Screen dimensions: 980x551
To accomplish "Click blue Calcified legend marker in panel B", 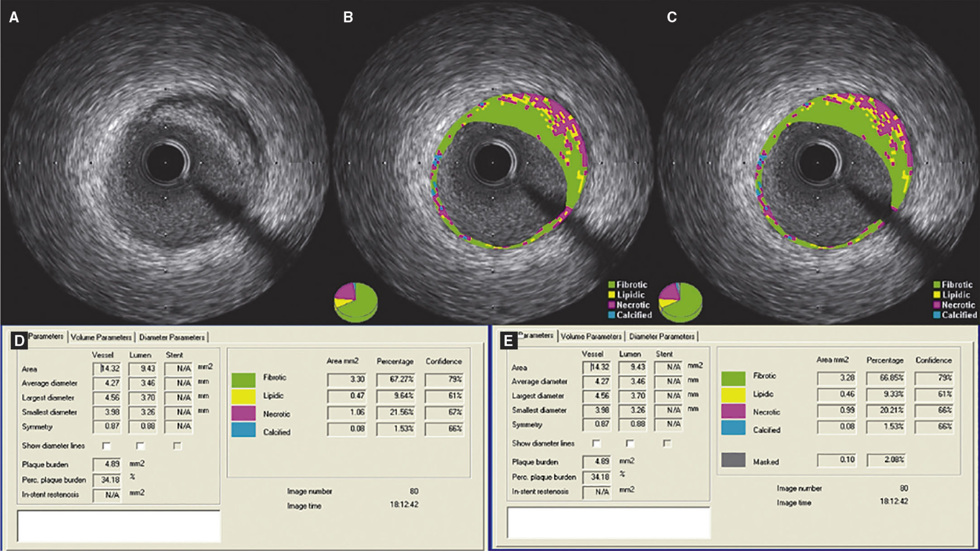I will click(x=611, y=315).
